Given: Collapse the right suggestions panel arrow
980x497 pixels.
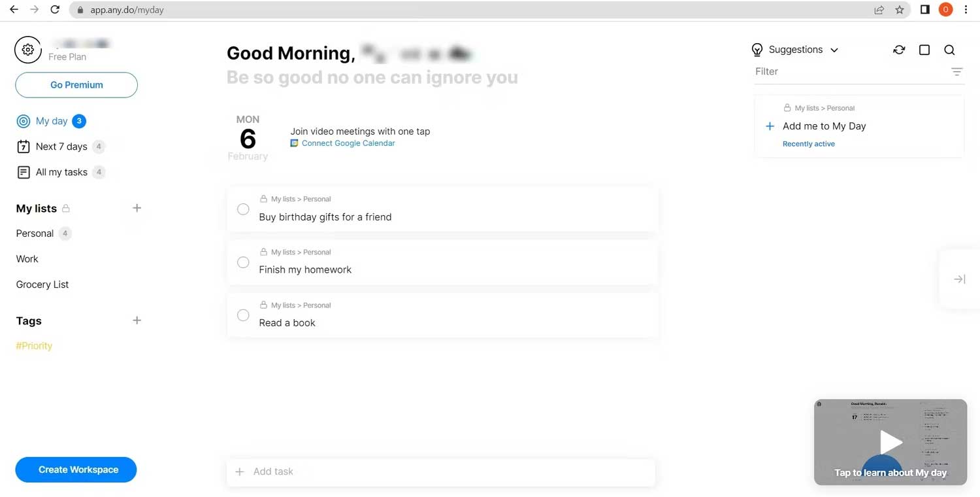Looking at the screenshot, I should (x=959, y=279).
